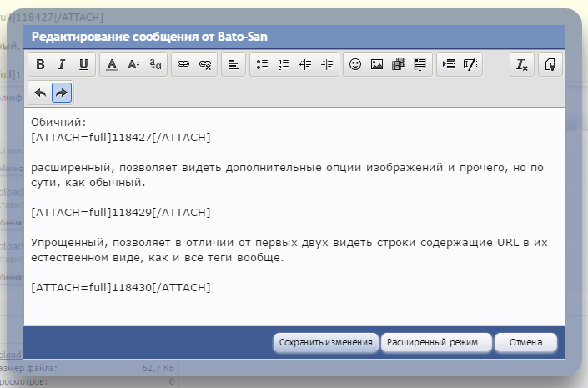Open the font size dropdown
The image size is (588, 388).
coord(133,64)
